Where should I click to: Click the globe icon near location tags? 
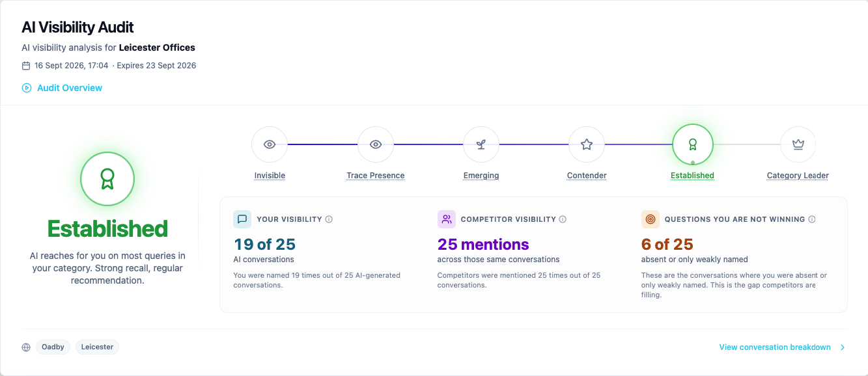26,347
